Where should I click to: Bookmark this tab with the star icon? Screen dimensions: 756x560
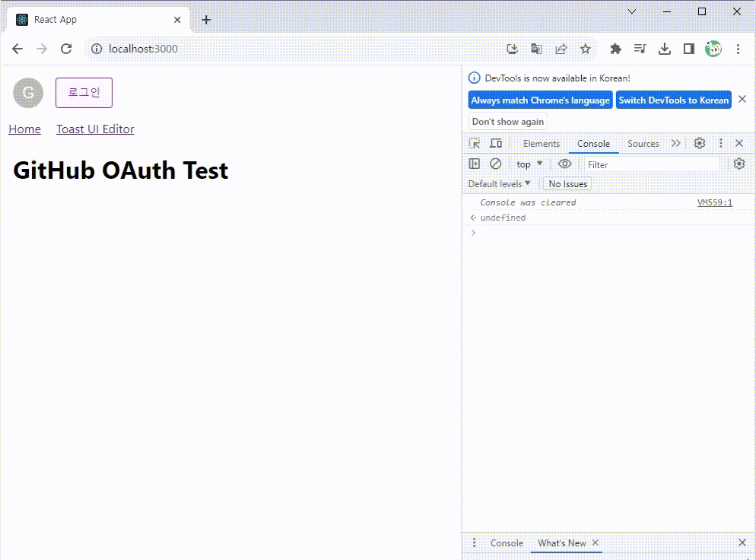pos(586,49)
